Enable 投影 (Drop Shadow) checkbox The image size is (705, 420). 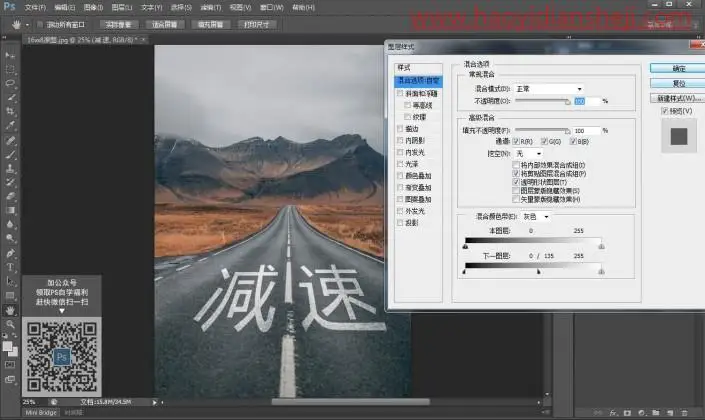click(400, 223)
